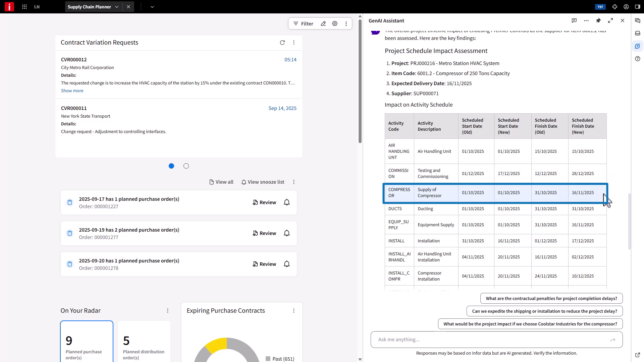644x362 pixels.
Task: Expand GenAI Assistant to full screen
Action: tap(610, 21)
